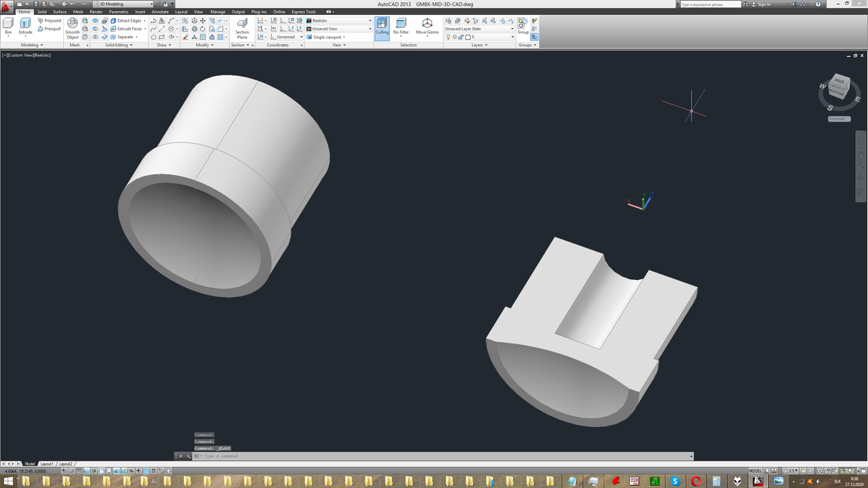
Task: Choose the Separate solid command
Action: pyautogui.click(x=124, y=37)
